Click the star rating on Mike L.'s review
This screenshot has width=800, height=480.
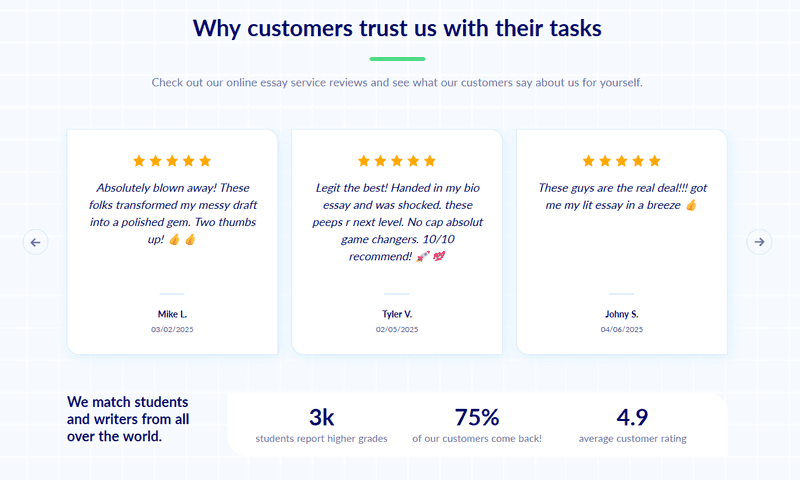coord(172,161)
